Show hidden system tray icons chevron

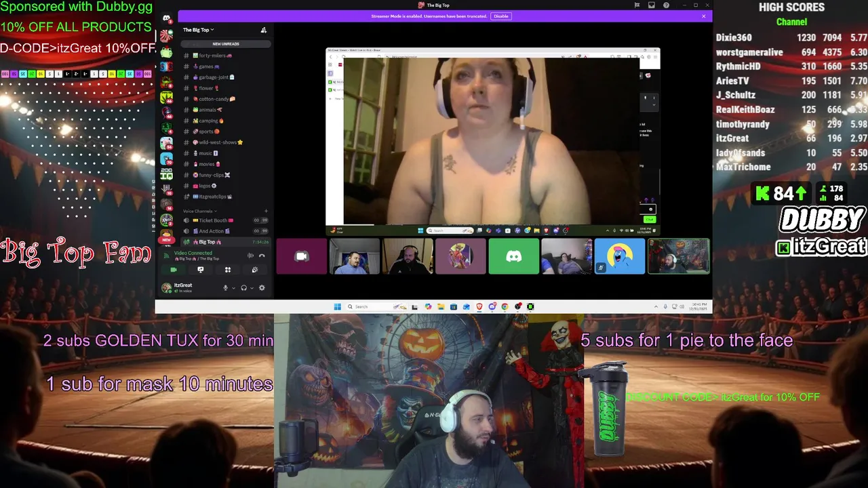point(656,306)
